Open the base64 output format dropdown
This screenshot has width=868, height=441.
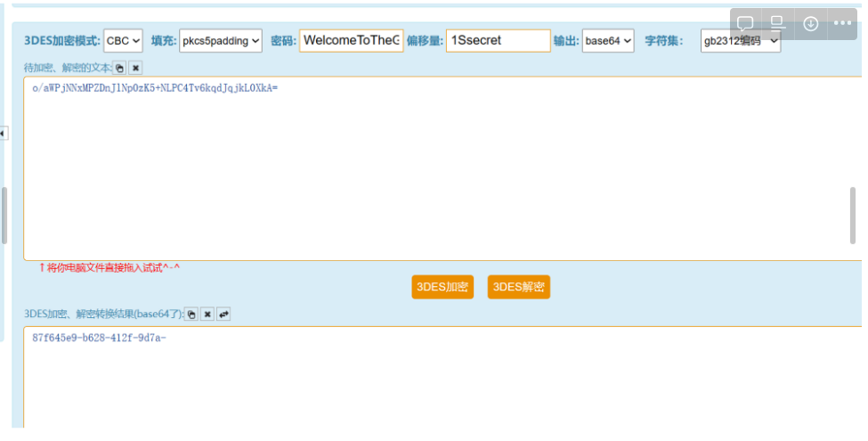(x=608, y=41)
